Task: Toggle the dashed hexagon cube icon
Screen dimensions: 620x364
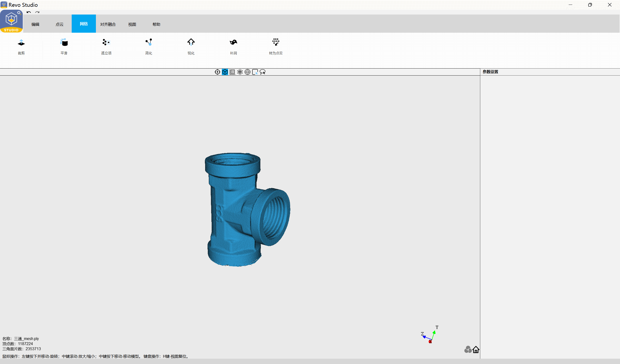Action: [x=240, y=72]
